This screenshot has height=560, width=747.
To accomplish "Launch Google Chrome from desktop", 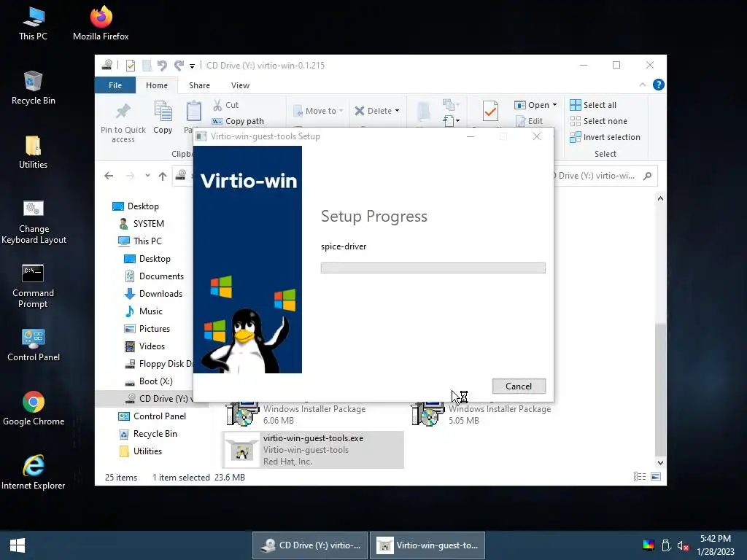I will [x=34, y=408].
